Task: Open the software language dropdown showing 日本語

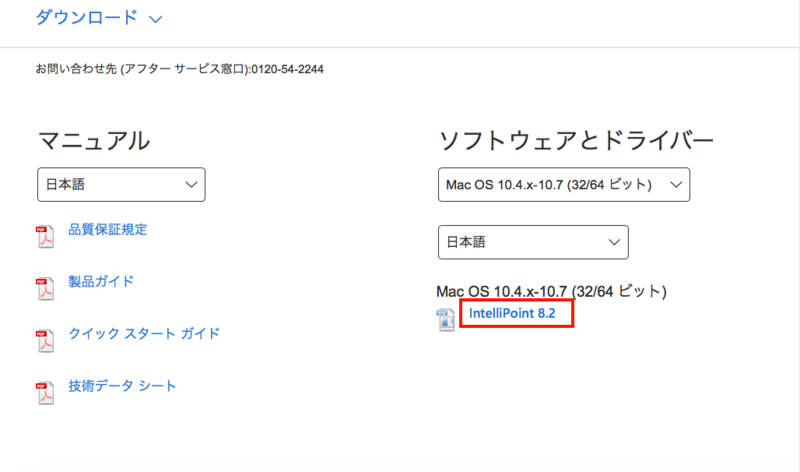Action: tap(533, 242)
